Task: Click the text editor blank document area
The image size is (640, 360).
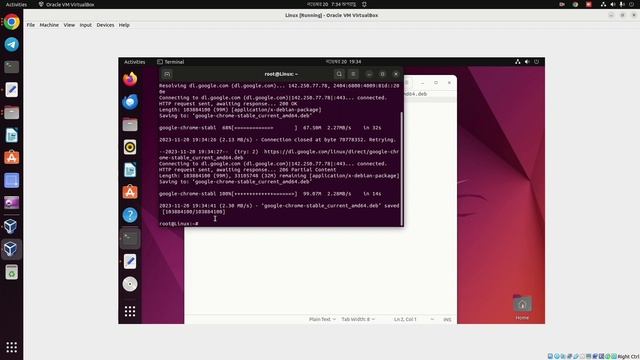Action: pos(320,270)
